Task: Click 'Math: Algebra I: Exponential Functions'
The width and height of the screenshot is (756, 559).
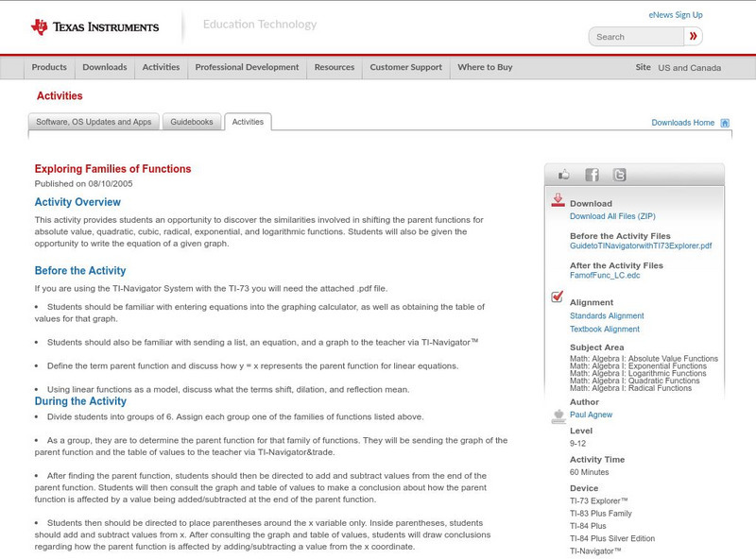Action: tap(638, 365)
